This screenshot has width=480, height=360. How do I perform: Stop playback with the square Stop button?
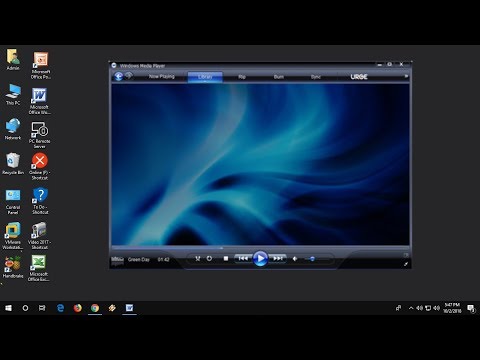click(x=226, y=258)
